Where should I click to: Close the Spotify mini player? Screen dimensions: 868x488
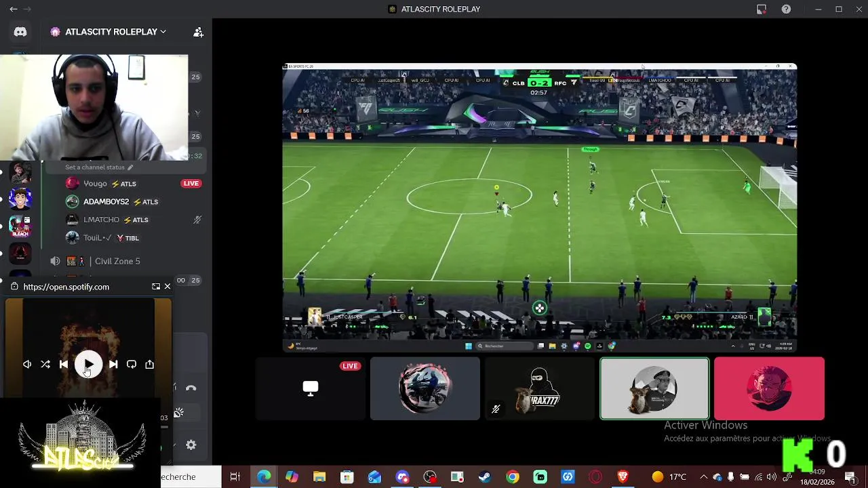click(167, 287)
